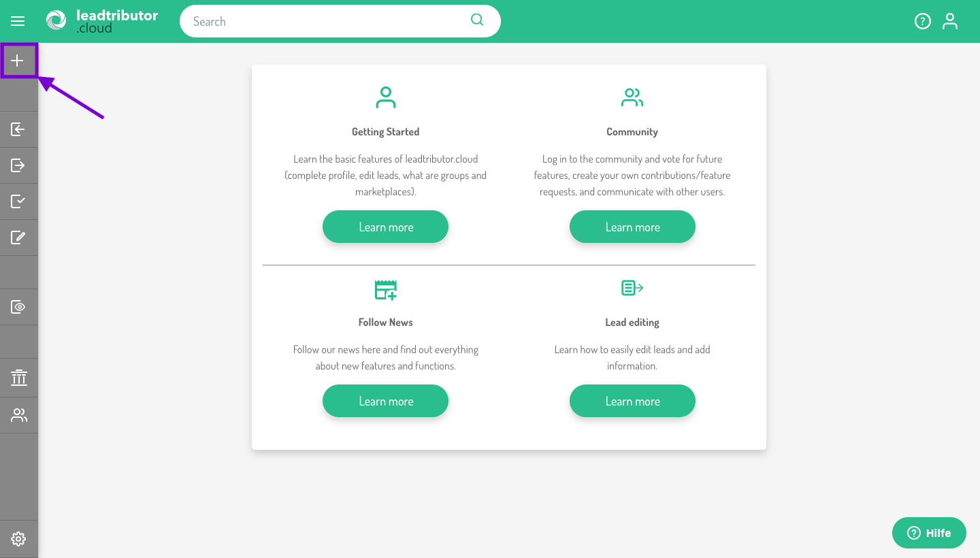Open the hamburger menu in the header
Viewport: 980px width, 558px height.
(x=18, y=21)
